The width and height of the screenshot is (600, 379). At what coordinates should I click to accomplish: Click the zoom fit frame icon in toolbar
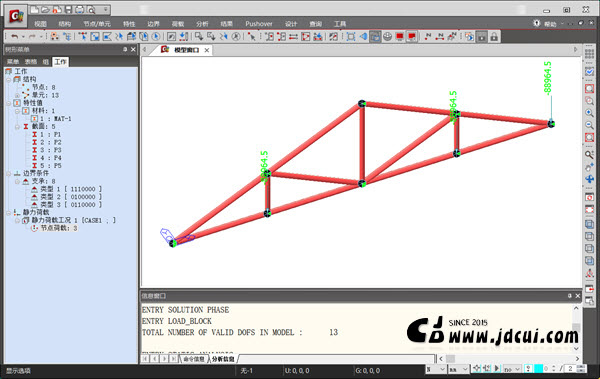coord(351,37)
